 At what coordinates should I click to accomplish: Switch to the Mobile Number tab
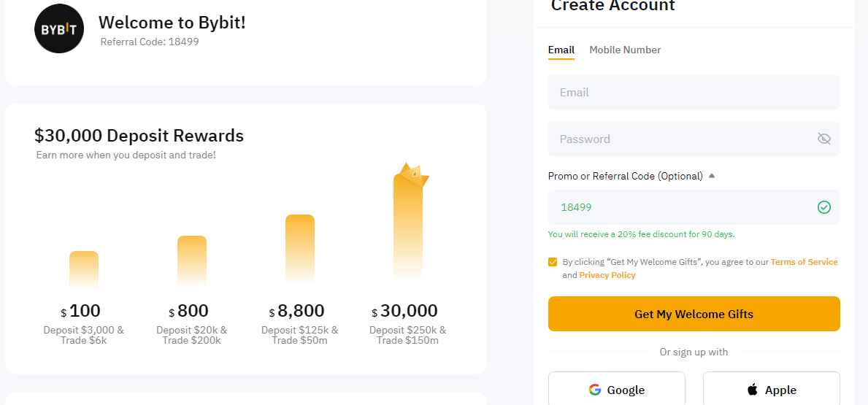click(x=625, y=50)
